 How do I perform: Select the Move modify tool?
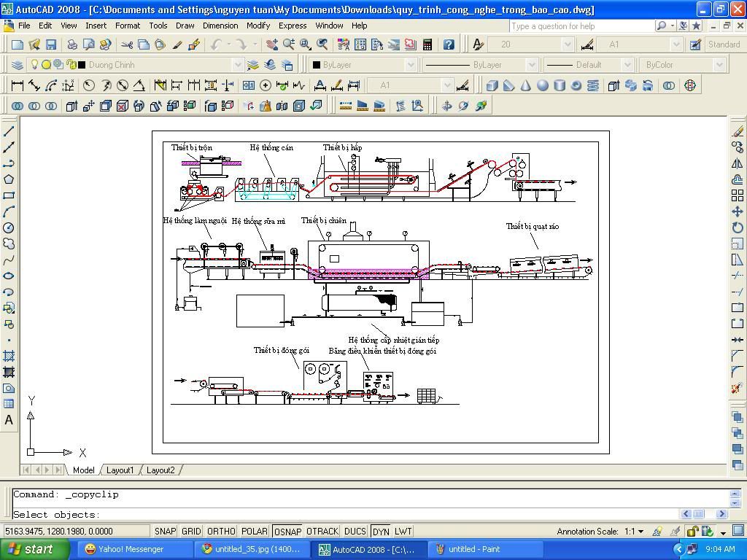point(738,211)
